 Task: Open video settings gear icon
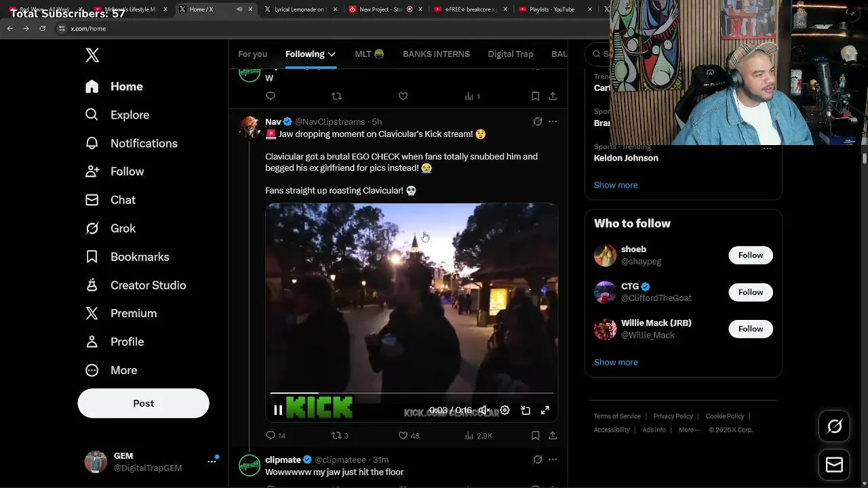click(505, 410)
